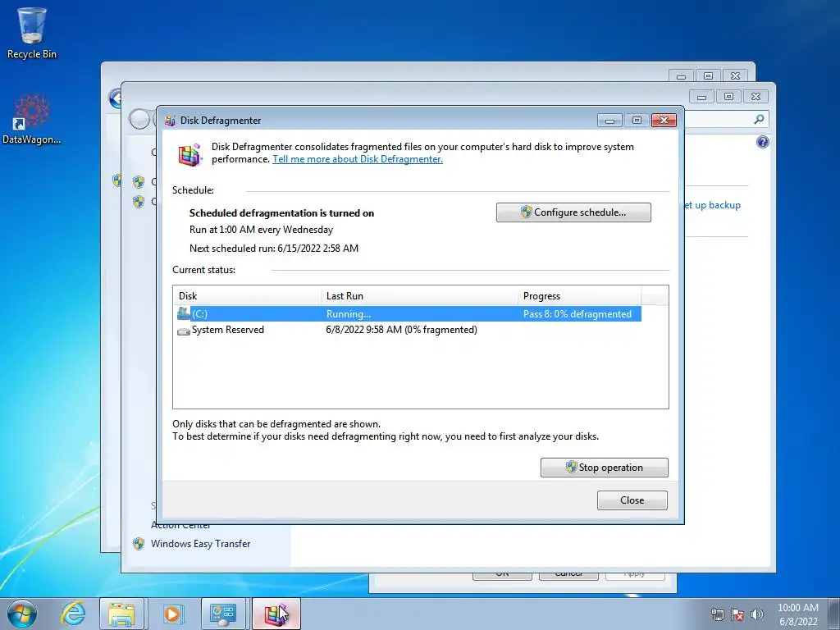The width and height of the screenshot is (840, 630).
Task: Open Windows Easy Transfer link
Action: [200, 544]
